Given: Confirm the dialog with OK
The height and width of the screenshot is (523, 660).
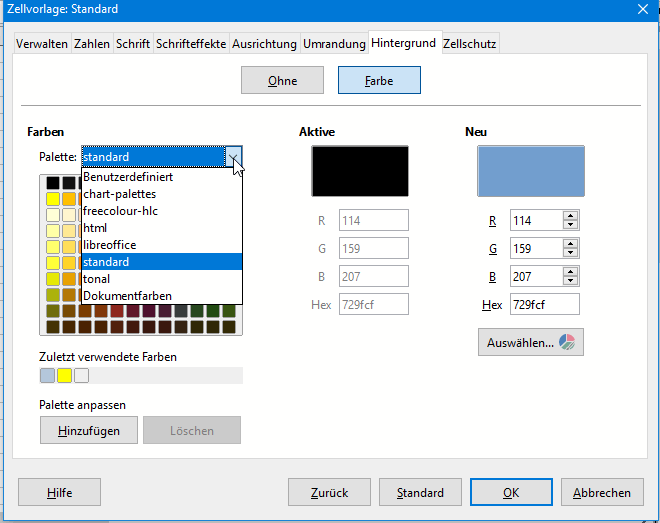Looking at the screenshot, I should [x=511, y=492].
